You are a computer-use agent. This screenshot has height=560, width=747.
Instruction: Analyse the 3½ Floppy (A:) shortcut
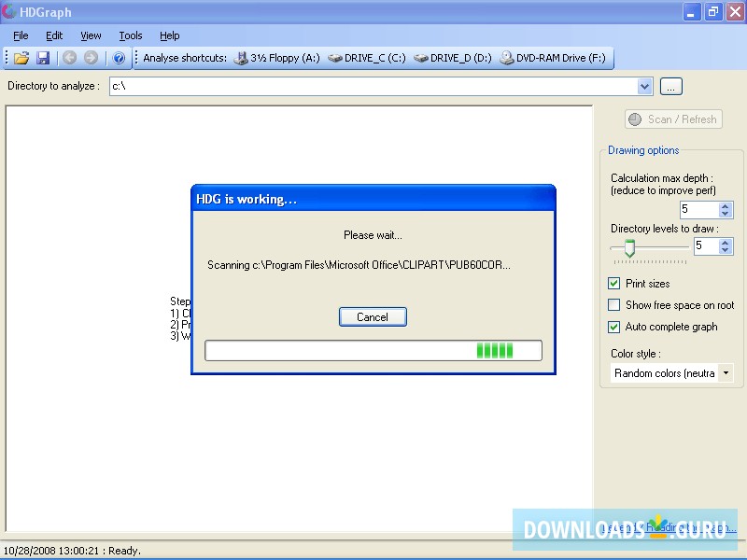click(x=276, y=58)
